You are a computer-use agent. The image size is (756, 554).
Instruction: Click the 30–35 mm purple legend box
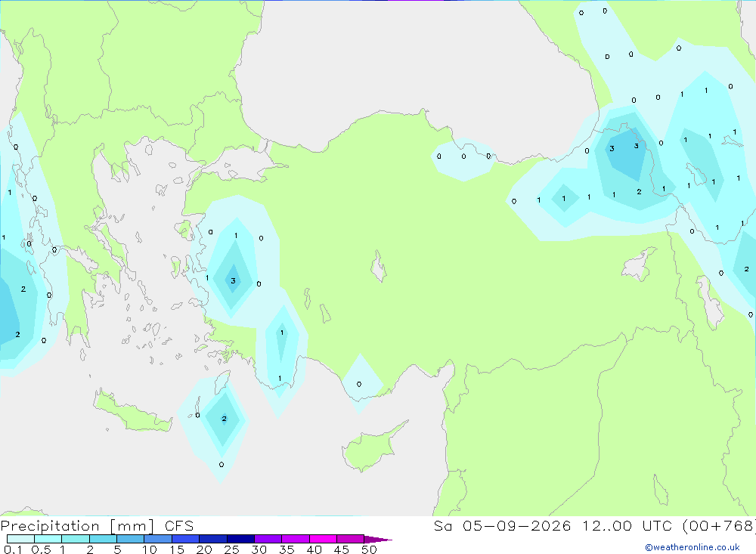tap(268, 539)
